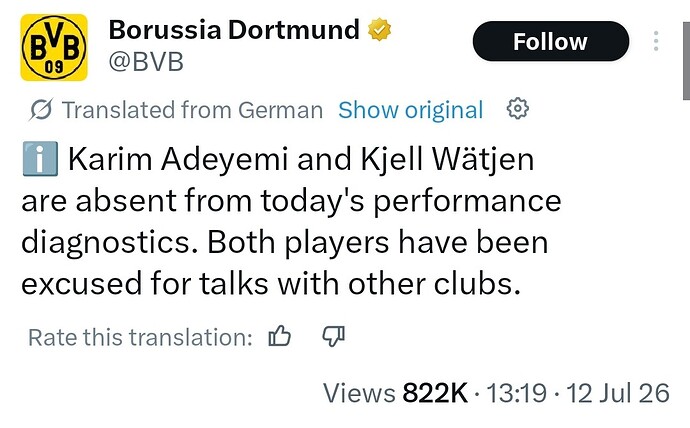The height and width of the screenshot is (428, 690).
Task: Follow Borussia Dortmund account
Action: 551,41
